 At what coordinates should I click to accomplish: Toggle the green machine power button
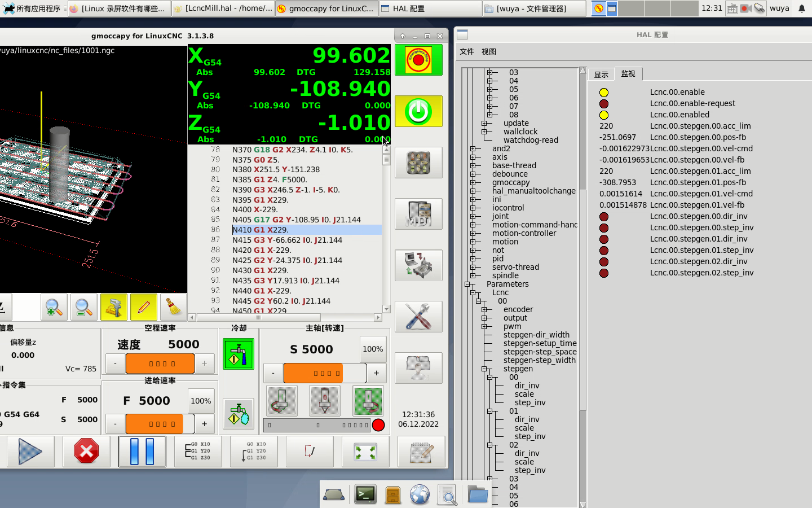click(x=418, y=111)
